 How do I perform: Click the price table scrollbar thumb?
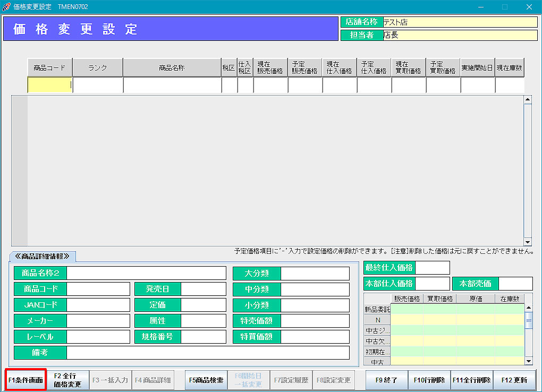click(x=528, y=320)
